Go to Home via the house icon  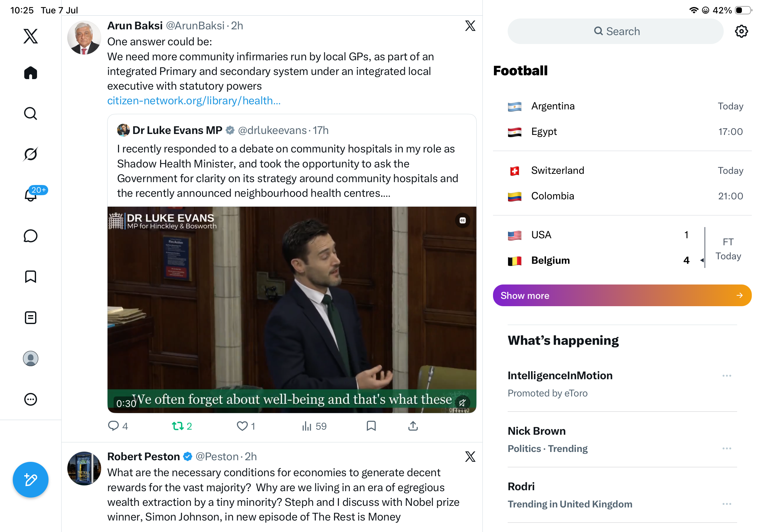pos(31,73)
